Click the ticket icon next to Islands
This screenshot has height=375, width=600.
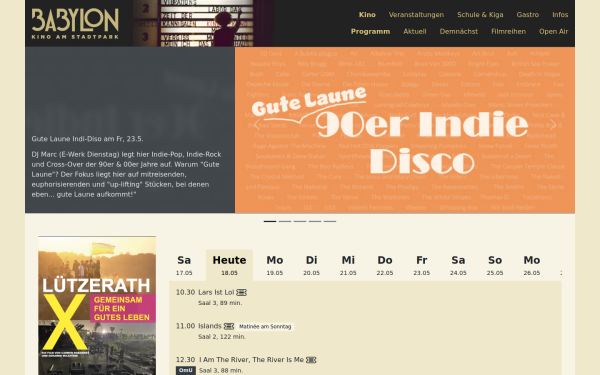click(x=229, y=326)
